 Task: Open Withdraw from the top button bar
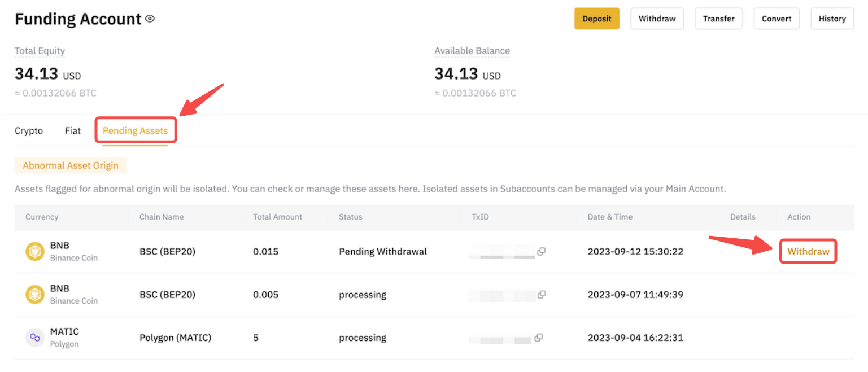657,19
